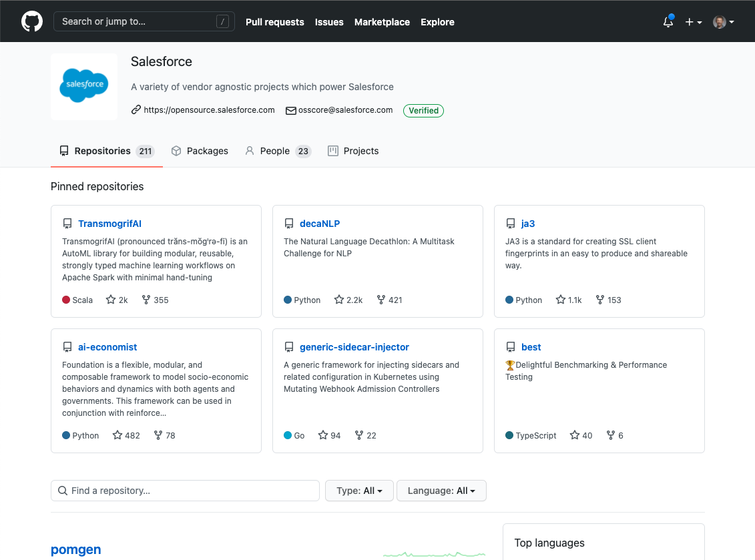Click the link icon beside opensource URL

point(136,109)
